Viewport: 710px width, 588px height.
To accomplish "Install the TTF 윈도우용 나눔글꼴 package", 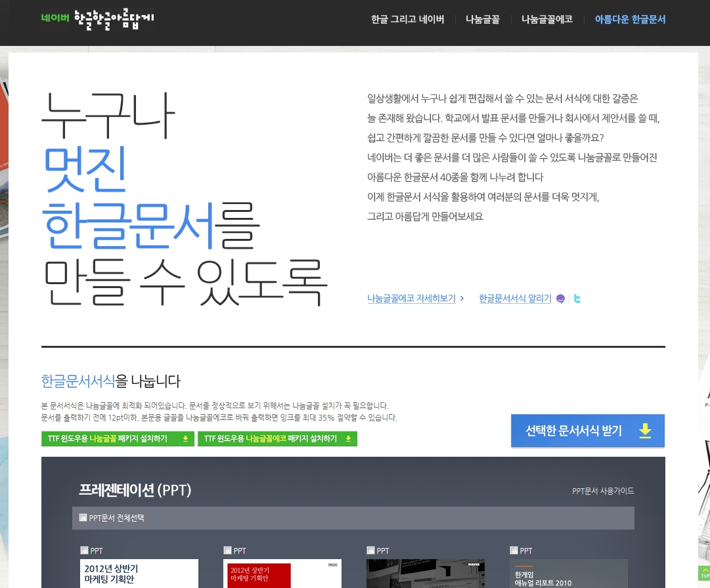I will pos(118,439).
